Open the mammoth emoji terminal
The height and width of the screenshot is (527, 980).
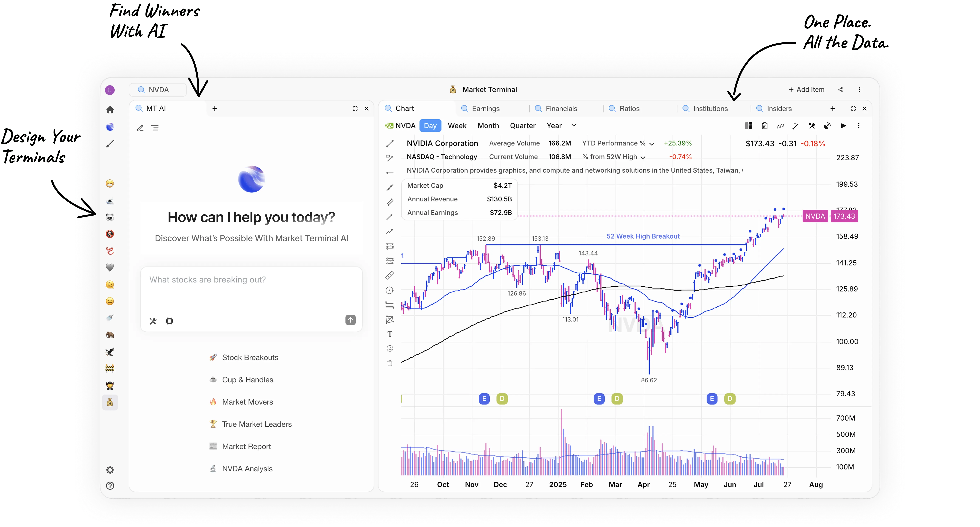click(110, 335)
